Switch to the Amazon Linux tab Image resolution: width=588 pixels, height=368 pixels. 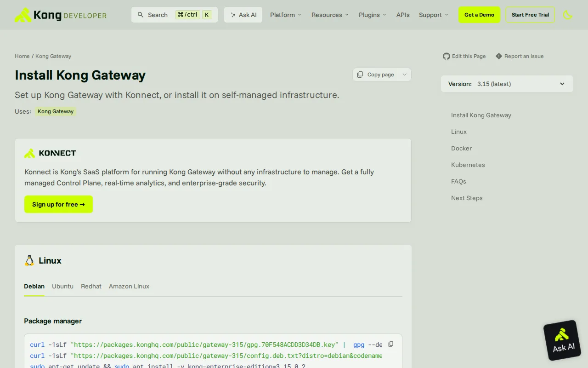pos(129,286)
